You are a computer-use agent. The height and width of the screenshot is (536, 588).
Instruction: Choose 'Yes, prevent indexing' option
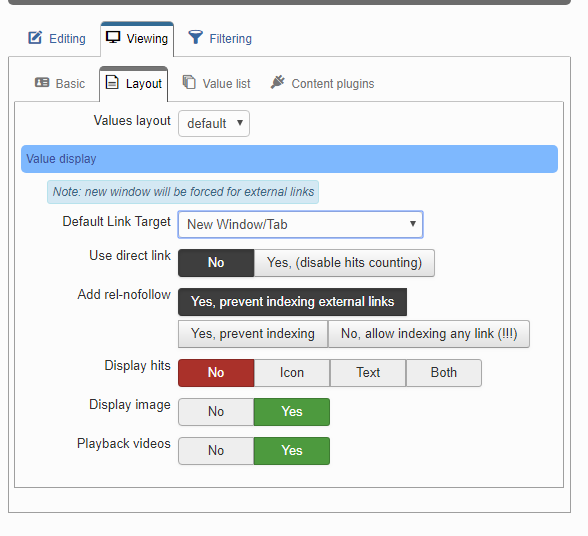click(x=253, y=334)
